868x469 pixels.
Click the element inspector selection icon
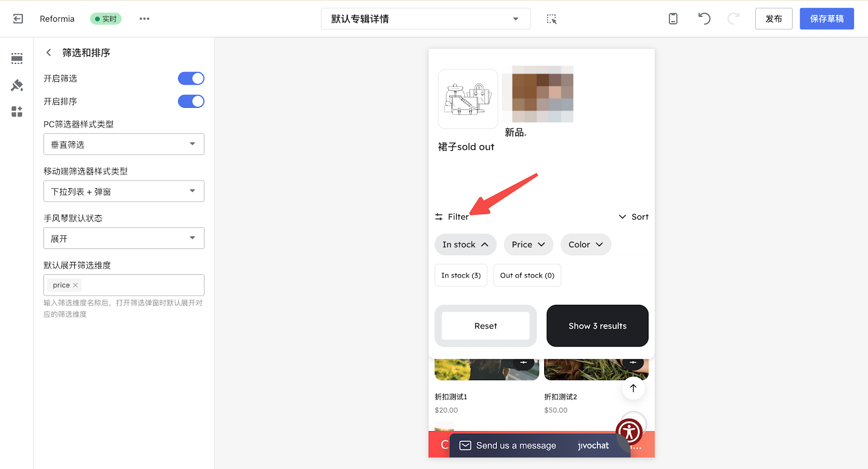click(x=551, y=19)
